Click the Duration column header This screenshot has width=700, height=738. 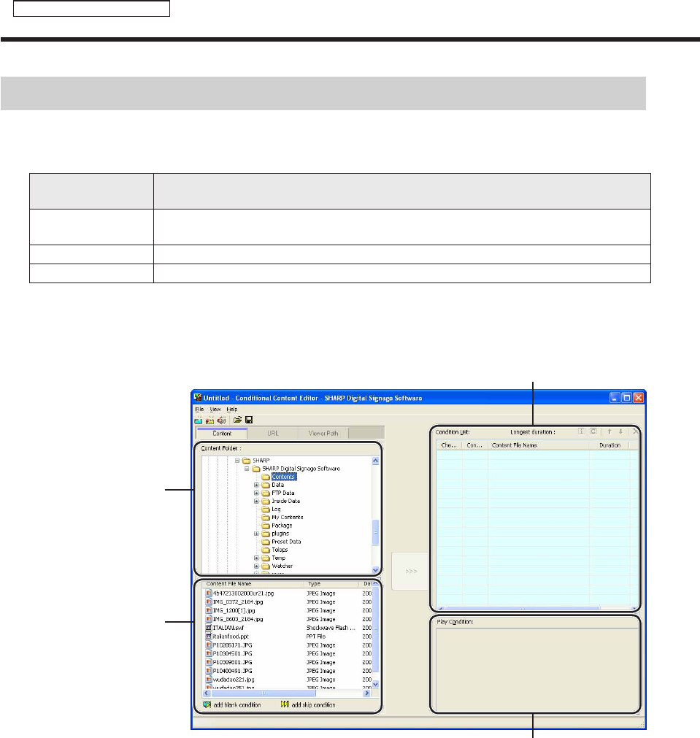pos(609,445)
